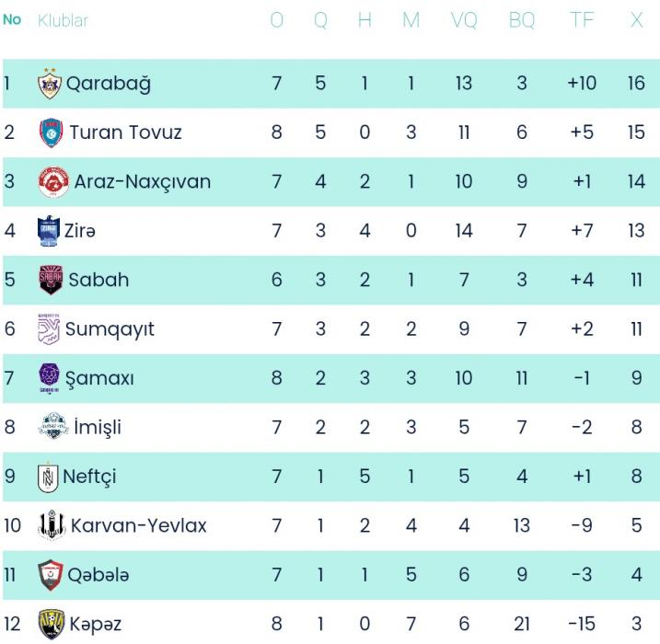Click the Araz-Naxçıvan red club logo
660x644 pixels.
(x=52, y=182)
